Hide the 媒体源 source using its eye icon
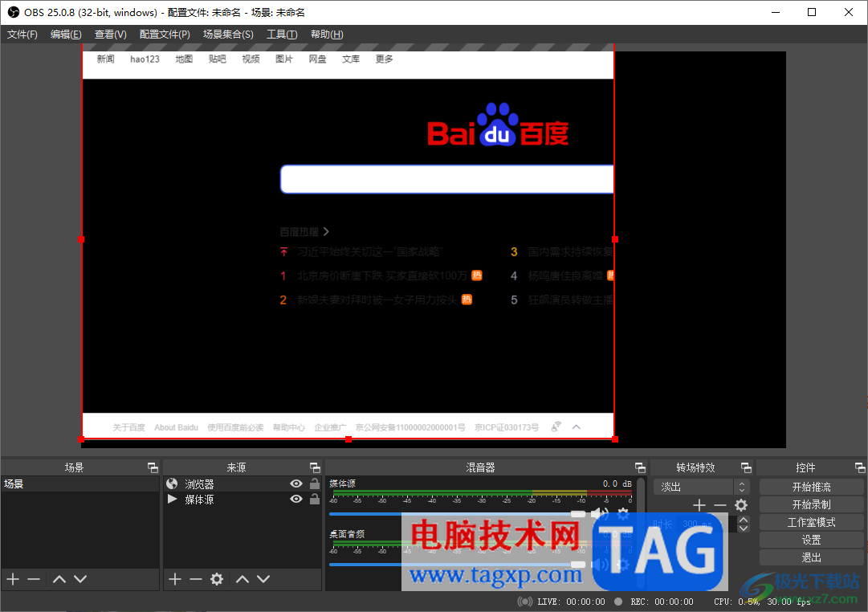The image size is (868, 612). (x=296, y=500)
